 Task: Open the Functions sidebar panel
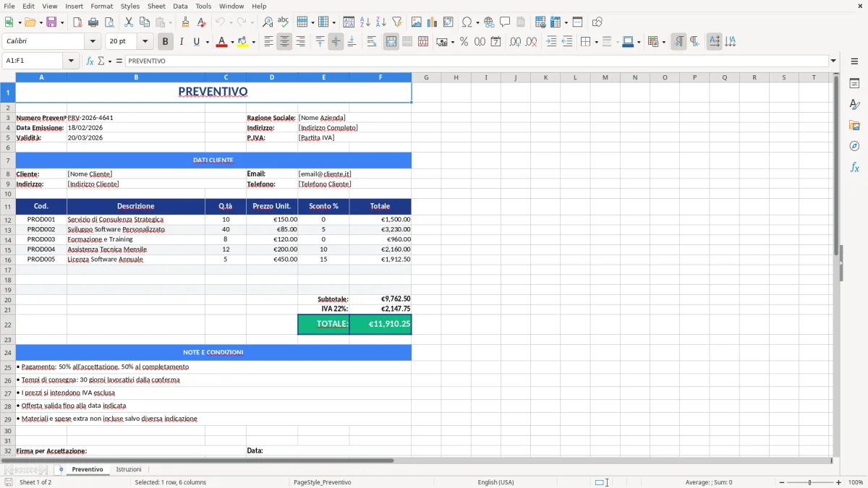[x=855, y=167]
